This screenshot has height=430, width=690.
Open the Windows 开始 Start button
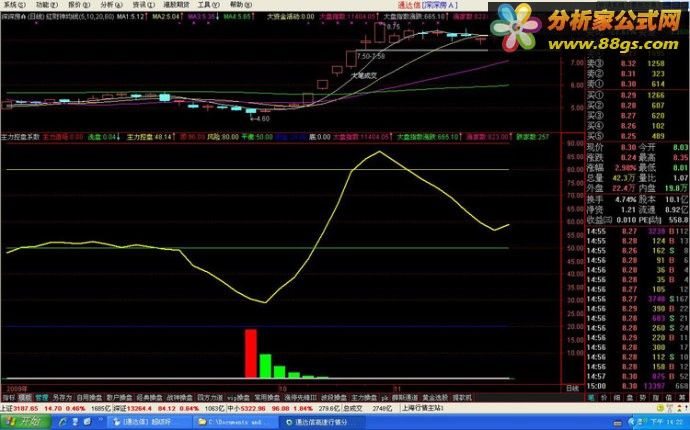pyautogui.click(x=26, y=422)
